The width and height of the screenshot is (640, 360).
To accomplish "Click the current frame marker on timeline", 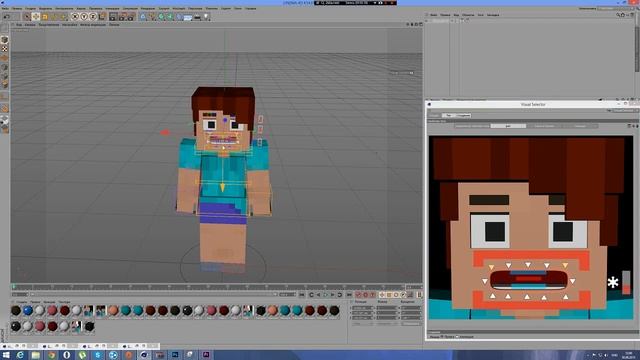I will pyautogui.click(x=13, y=287).
